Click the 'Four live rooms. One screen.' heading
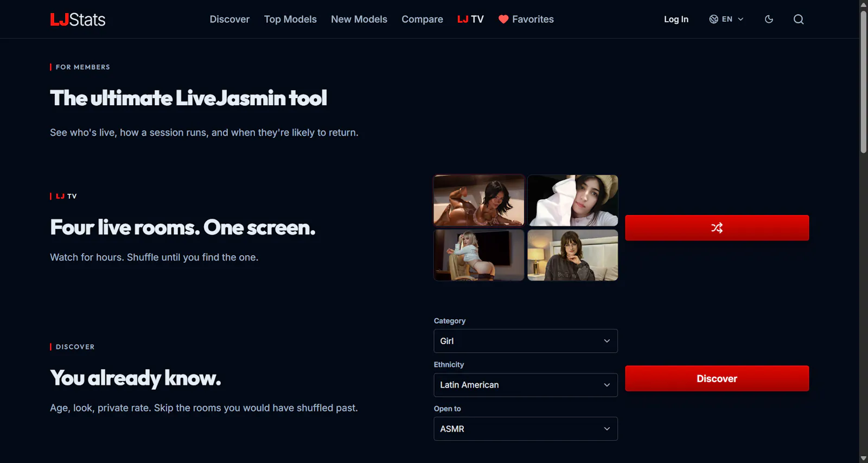Image resolution: width=868 pixels, height=463 pixels. [183, 227]
